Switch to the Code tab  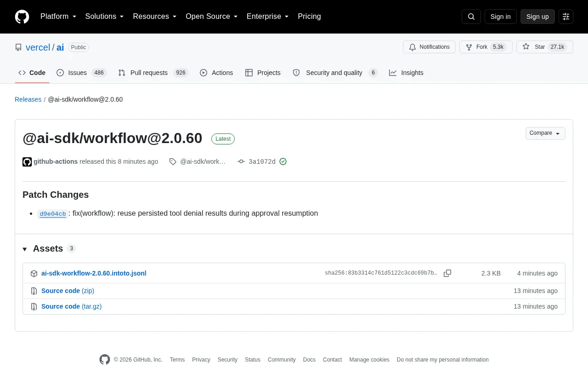(x=32, y=73)
